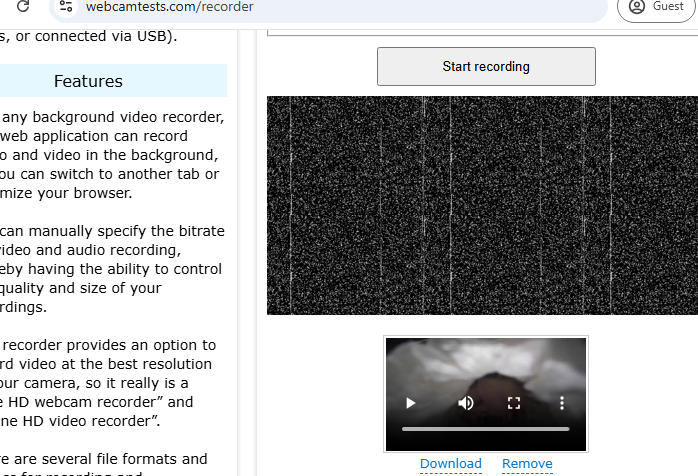Download the recorded video
Image resolution: width=698 pixels, height=476 pixels.
pyautogui.click(x=450, y=464)
